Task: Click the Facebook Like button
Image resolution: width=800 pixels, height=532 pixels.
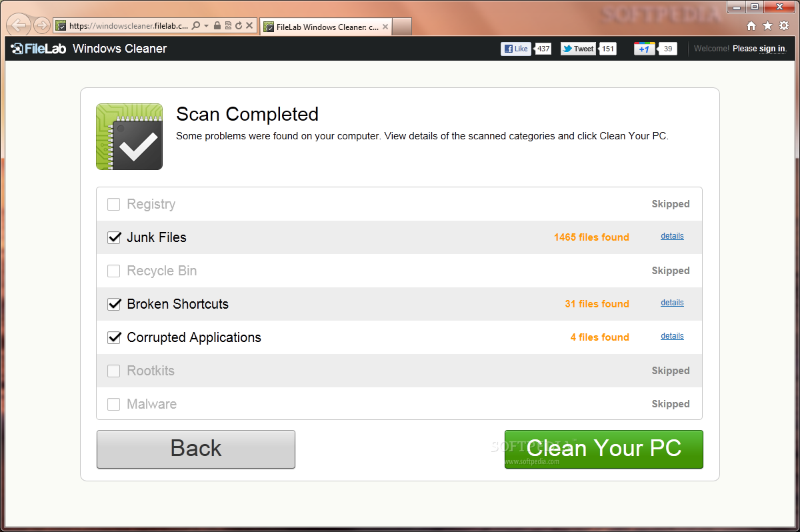Action: pos(516,49)
